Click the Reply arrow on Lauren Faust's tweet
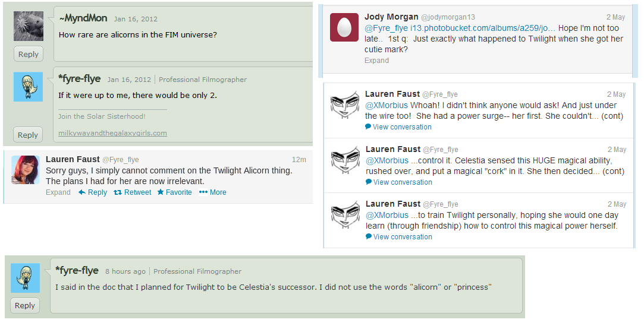644x329 pixels. [x=92, y=192]
